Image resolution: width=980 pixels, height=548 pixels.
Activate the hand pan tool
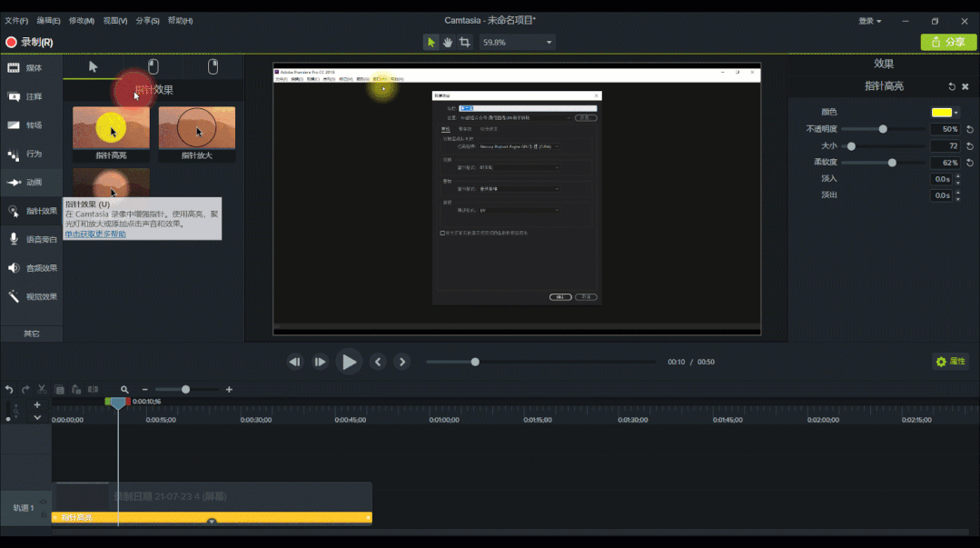coord(448,43)
